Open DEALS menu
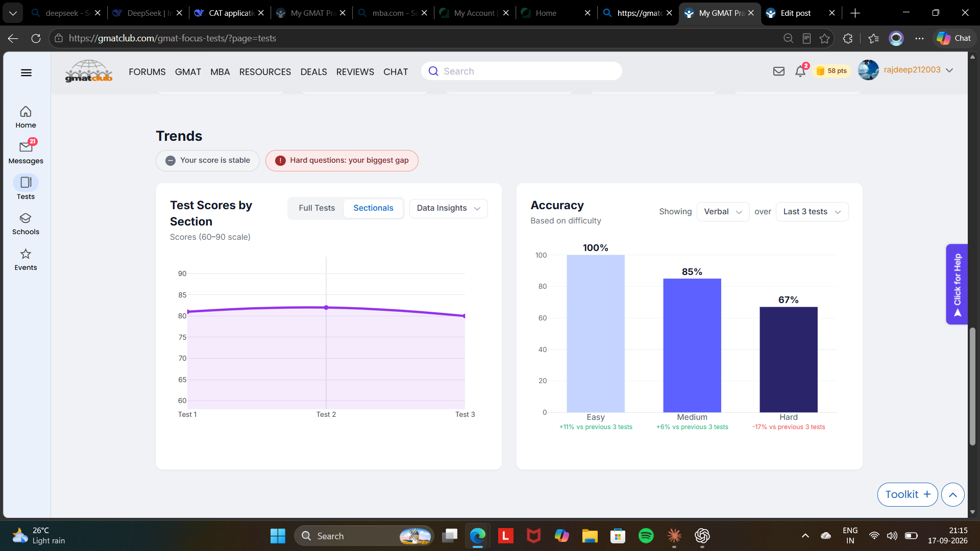 pyautogui.click(x=313, y=72)
